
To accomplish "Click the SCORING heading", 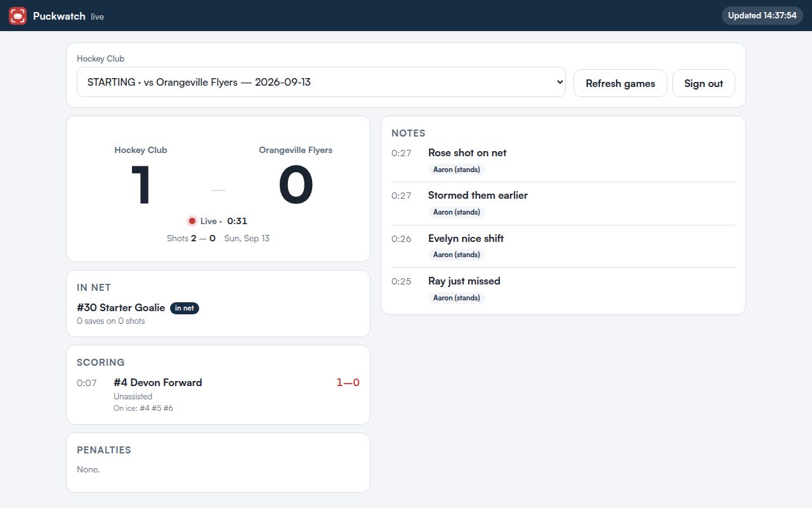I will (x=101, y=363).
